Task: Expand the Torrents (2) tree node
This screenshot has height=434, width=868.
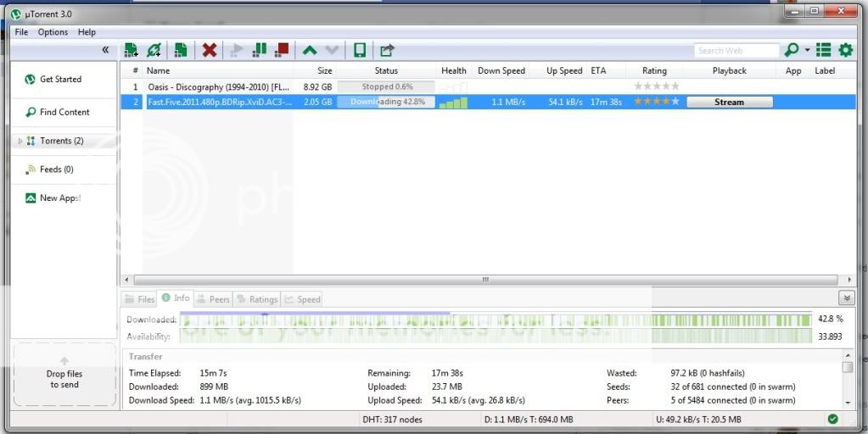Action: [x=20, y=141]
